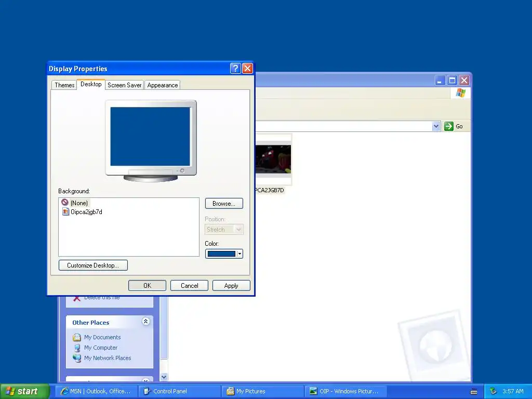Minimize the My Pictures window

point(440,81)
